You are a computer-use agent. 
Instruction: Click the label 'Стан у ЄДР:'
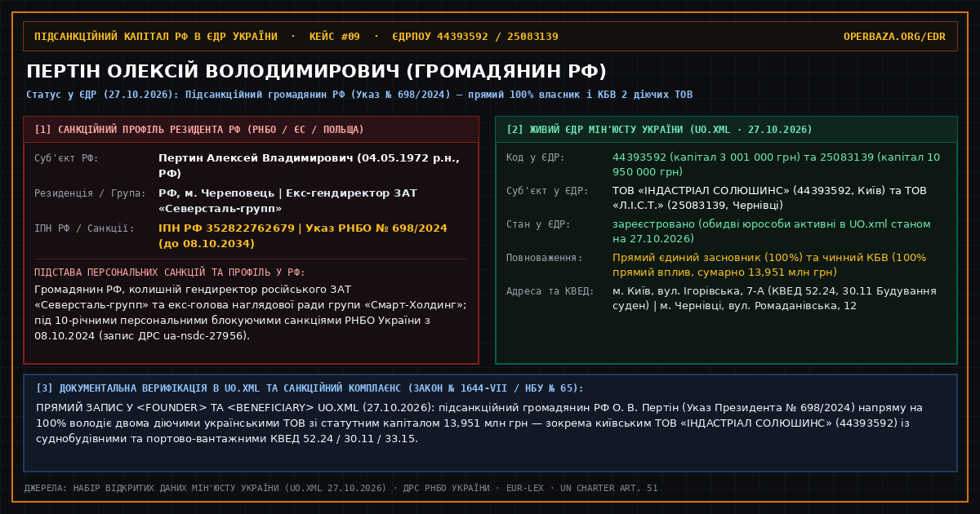point(538,224)
